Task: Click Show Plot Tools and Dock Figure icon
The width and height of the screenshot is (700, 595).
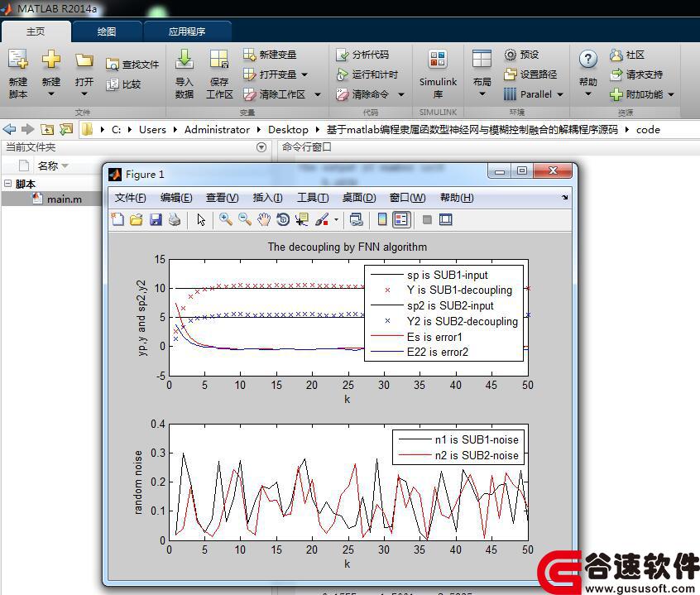Action: tap(445, 219)
